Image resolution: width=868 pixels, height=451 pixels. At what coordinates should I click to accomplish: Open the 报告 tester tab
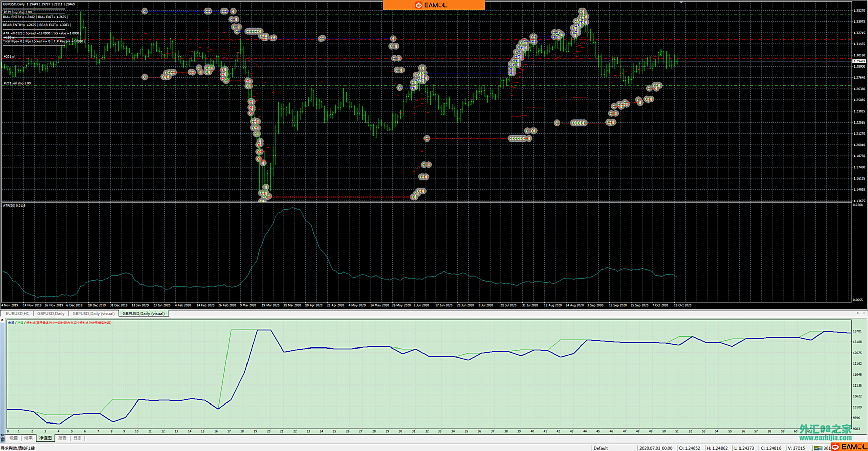coord(62,438)
